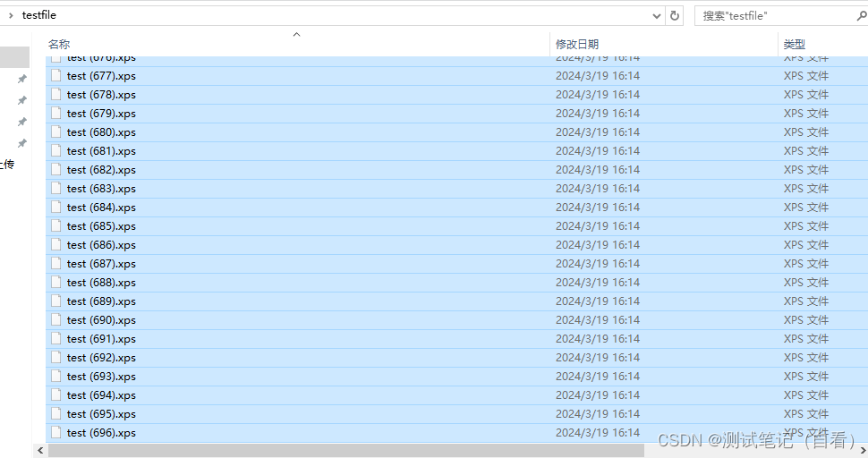
Task: Sort by 名称 column header
Action: [x=59, y=44]
